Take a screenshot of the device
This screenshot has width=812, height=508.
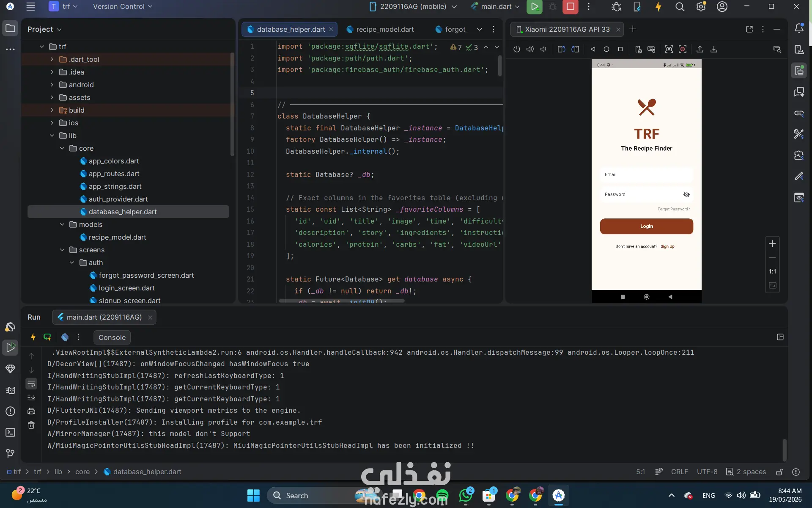[x=669, y=49]
